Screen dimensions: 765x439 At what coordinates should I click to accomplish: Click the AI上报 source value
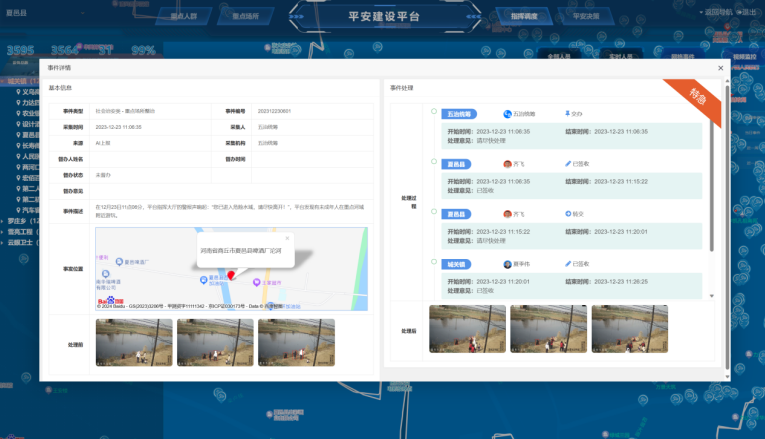point(103,143)
